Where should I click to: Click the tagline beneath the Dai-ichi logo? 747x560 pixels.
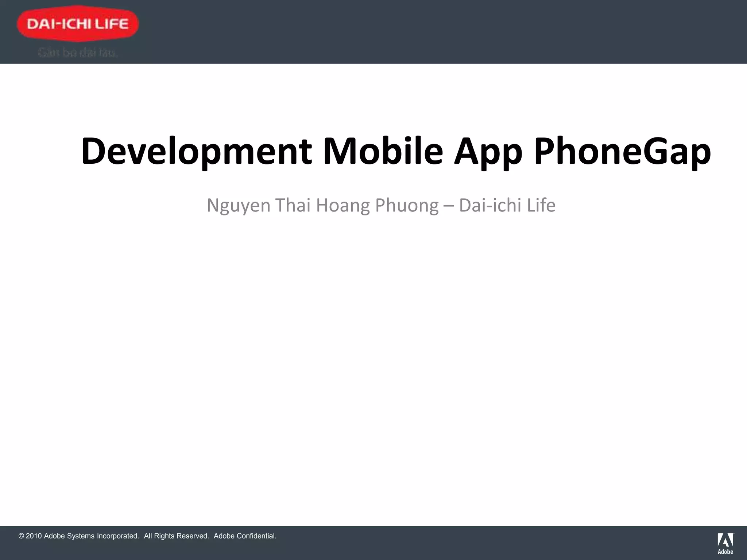click(x=78, y=53)
